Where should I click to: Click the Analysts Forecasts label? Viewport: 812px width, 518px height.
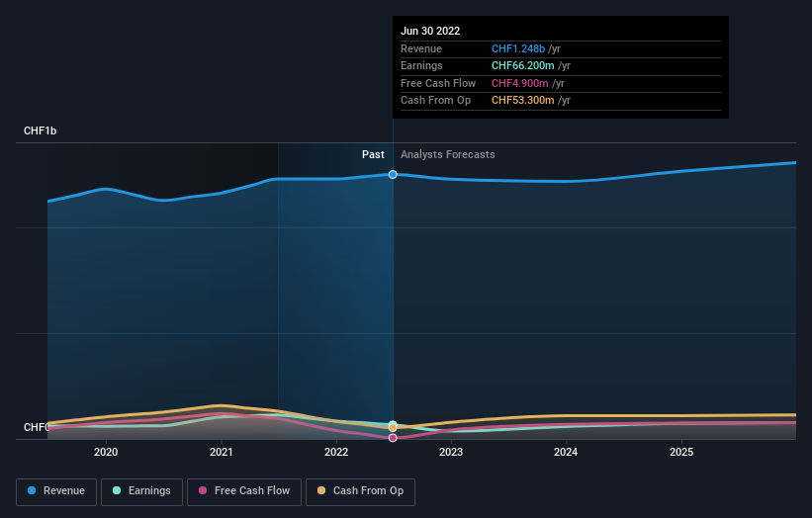(447, 154)
